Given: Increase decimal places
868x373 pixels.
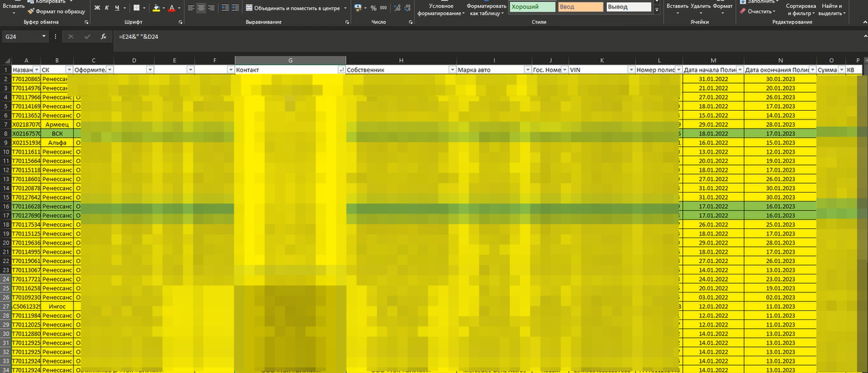Looking at the screenshot, I should 397,8.
